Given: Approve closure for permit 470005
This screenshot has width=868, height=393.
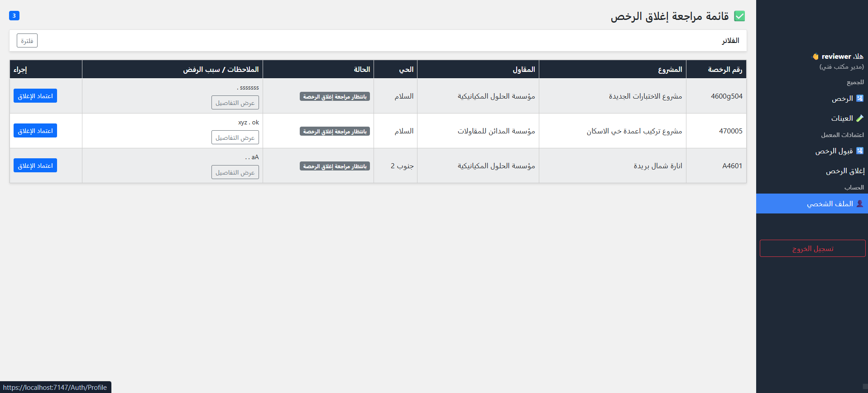Looking at the screenshot, I should click(x=35, y=131).
